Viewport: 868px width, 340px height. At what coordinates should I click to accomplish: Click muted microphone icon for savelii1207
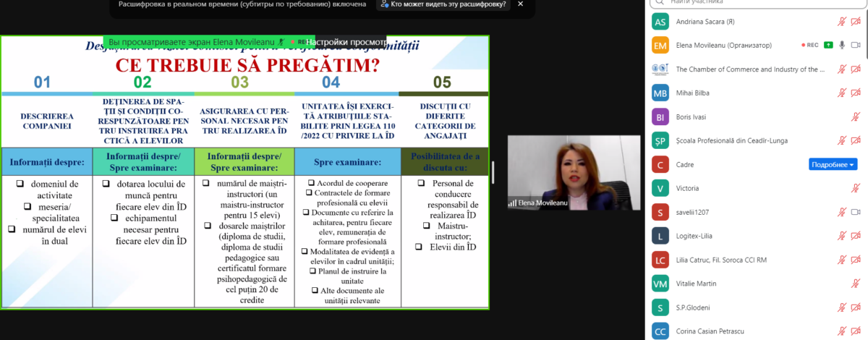click(x=841, y=212)
